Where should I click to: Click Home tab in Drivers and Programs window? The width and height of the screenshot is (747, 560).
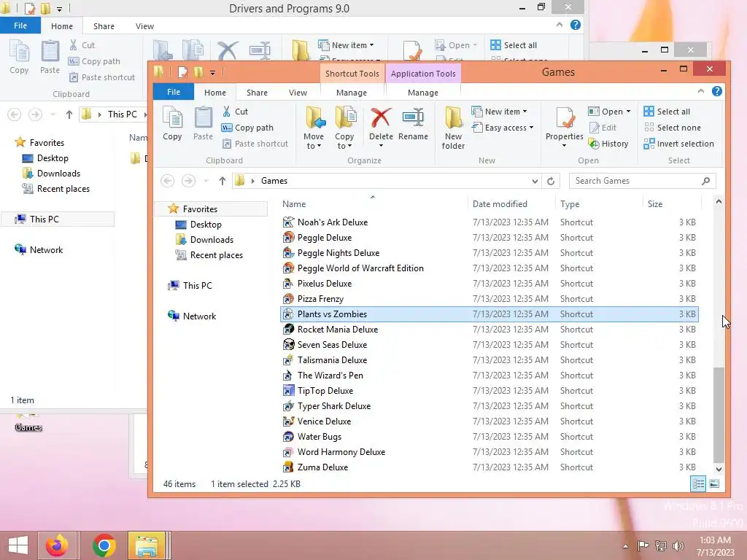pos(62,26)
